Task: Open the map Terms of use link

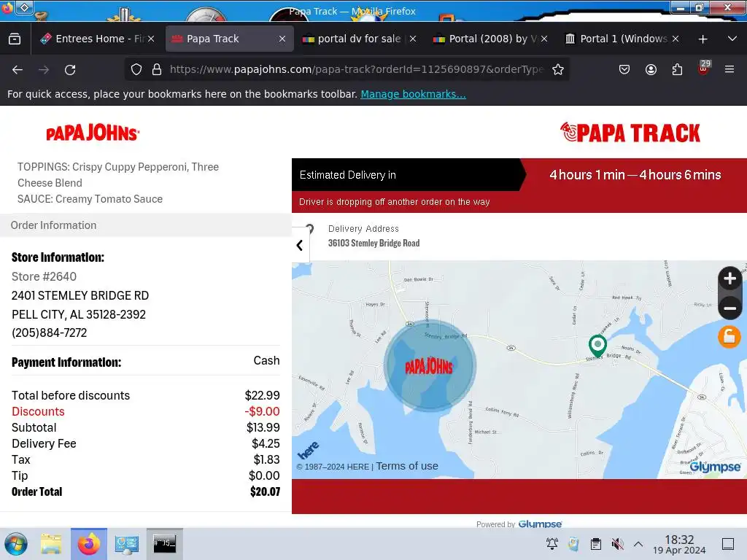Action: 407,466
